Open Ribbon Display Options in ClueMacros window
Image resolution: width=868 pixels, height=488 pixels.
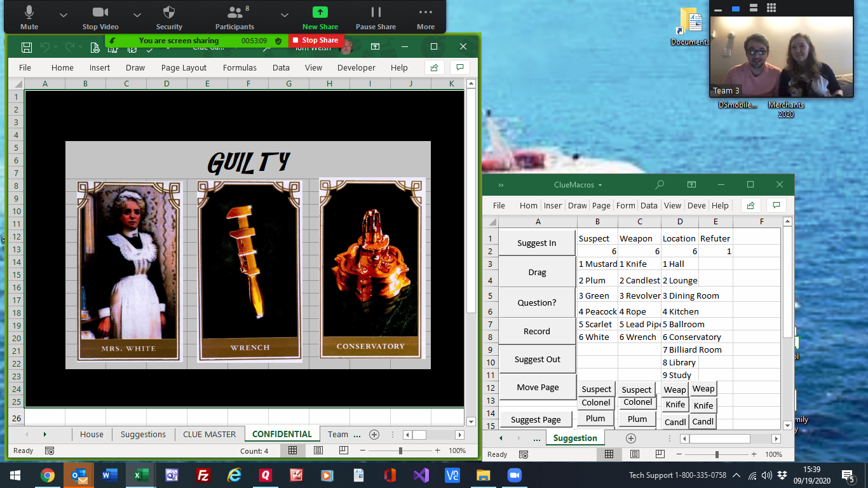691,185
